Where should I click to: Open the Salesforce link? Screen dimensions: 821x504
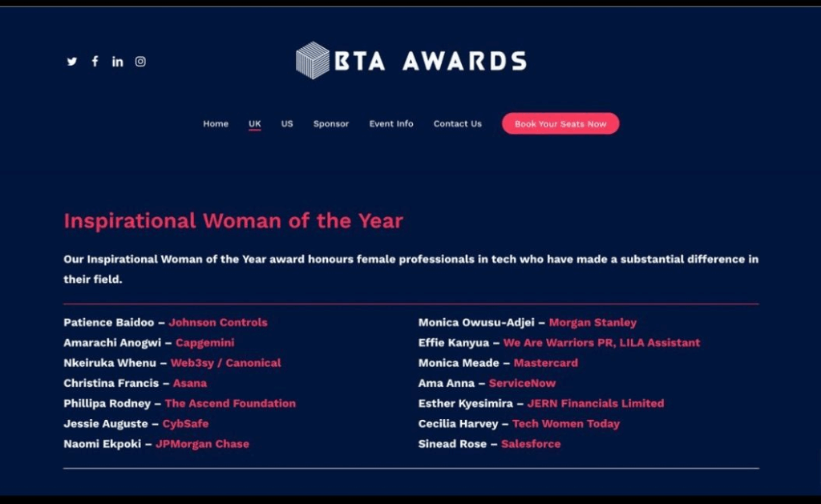point(531,444)
